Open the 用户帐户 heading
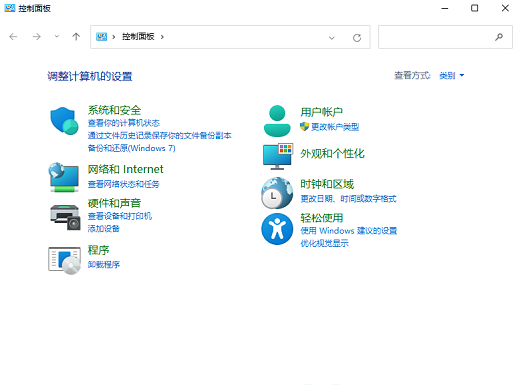Image resolution: width=520 pixels, height=386 pixels. [321, 112]
